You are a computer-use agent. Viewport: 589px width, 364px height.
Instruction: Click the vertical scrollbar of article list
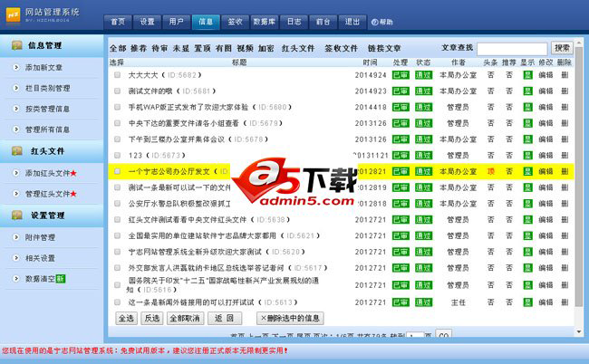coord(579,177)
